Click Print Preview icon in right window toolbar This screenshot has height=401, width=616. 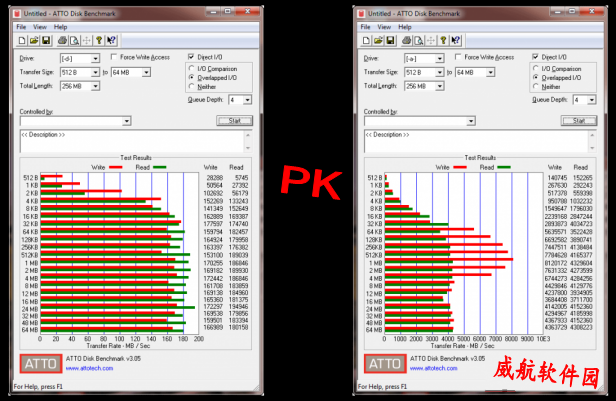(419, 40)
